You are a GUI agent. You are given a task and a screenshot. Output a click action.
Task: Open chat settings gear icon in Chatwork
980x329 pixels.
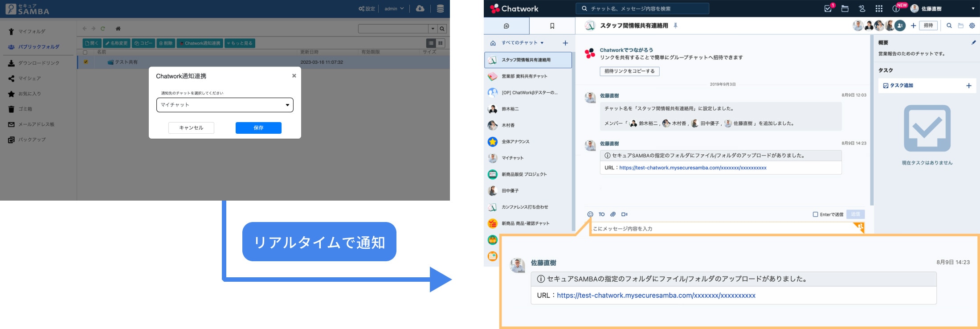click(x=972, y=26)
